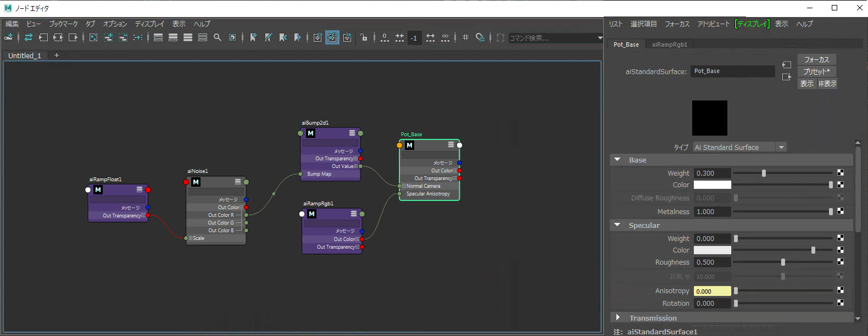Increase traversal depth with outward arrows icon
868x336 pixels.
(x=430, y=37)
